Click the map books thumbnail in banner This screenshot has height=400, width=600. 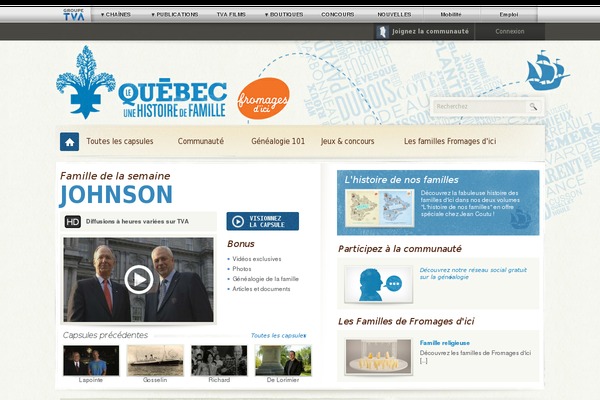(379, 208)
